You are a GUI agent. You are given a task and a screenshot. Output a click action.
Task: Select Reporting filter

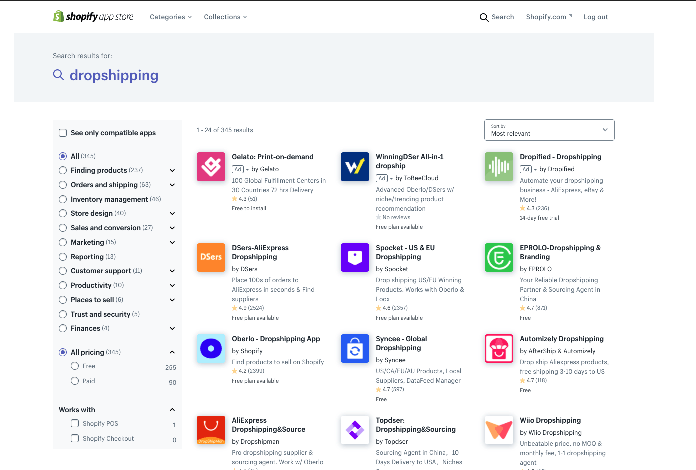[x=63, y=257]
